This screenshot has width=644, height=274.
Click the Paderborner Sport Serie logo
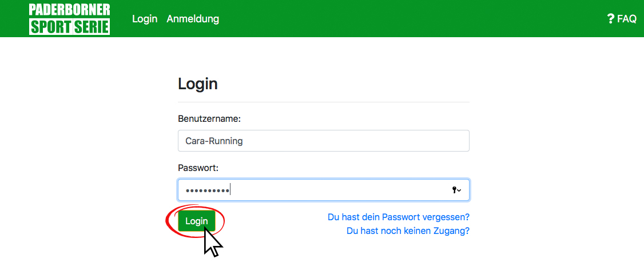(x=69, y=18)
